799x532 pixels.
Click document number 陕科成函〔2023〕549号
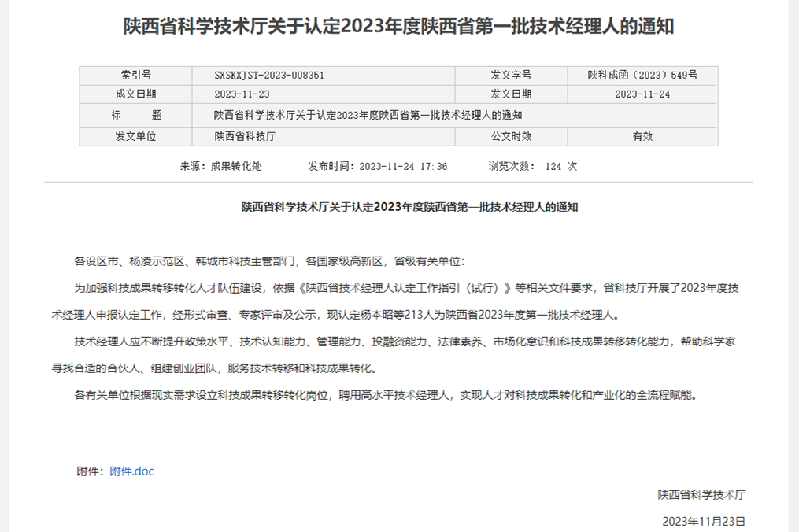[x=642, y=76]
